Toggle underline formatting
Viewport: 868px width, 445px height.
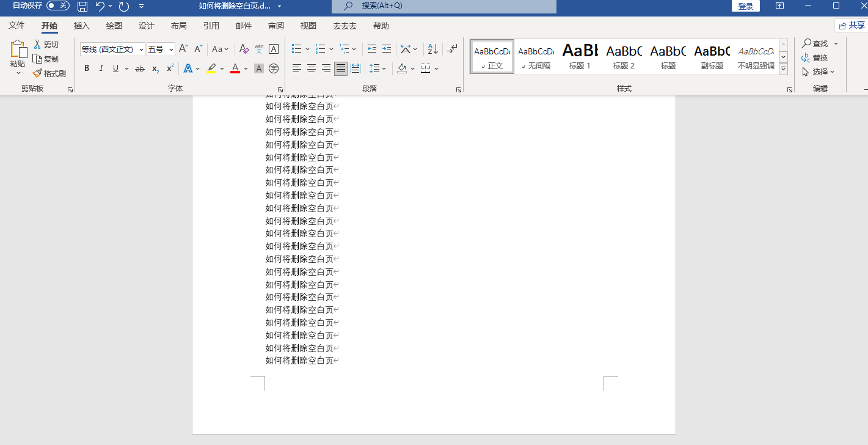point(115,68)
